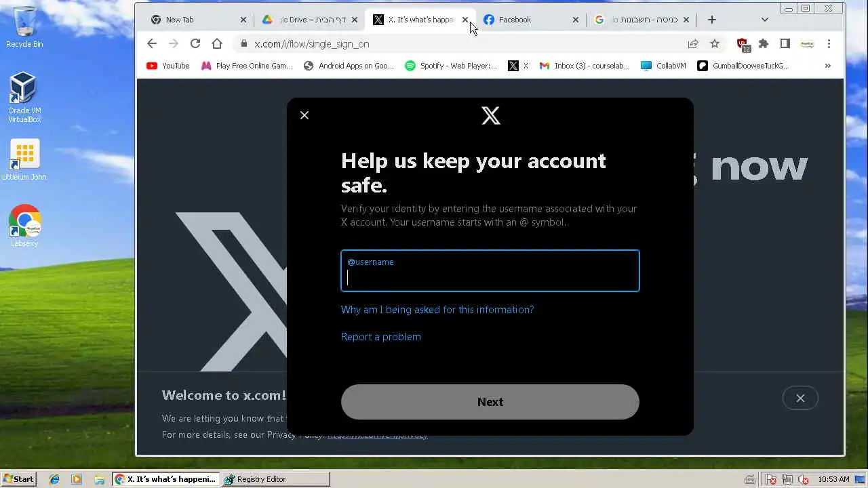Open the CollabVM bookmark
This screenshot has height=488, width=868.
tap(664, 66)
